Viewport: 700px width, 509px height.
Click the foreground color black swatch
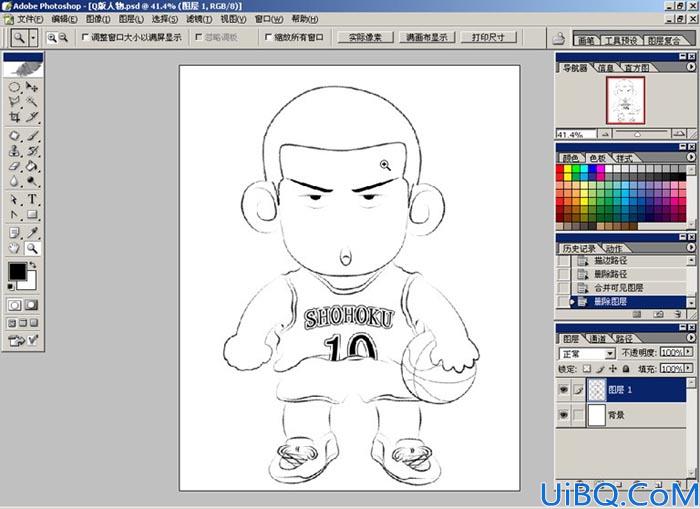click(x=17, y=271)
